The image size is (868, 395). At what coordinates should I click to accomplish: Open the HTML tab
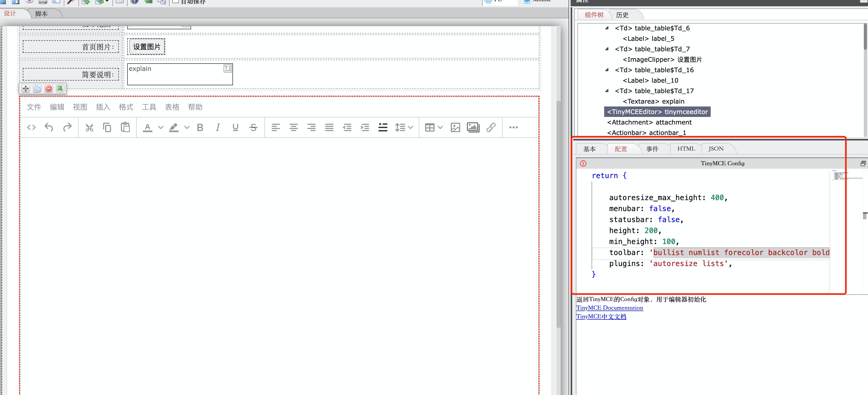pos(686,149)
